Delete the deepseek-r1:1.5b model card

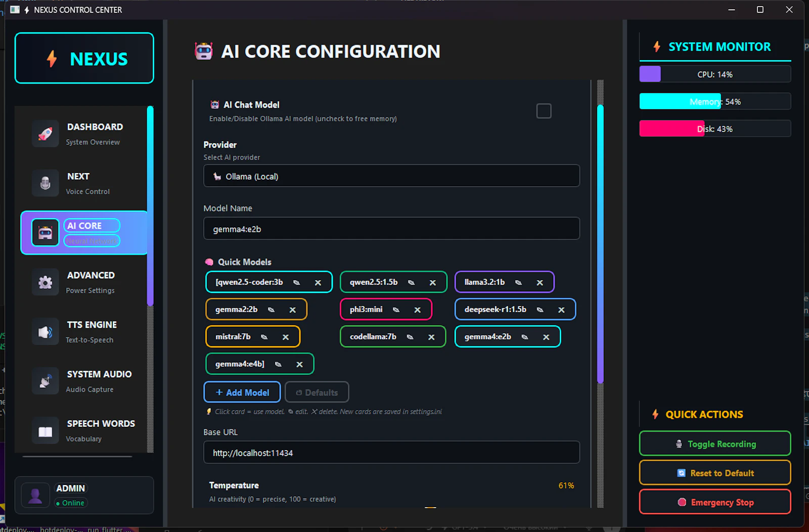[x=561, y=309]
